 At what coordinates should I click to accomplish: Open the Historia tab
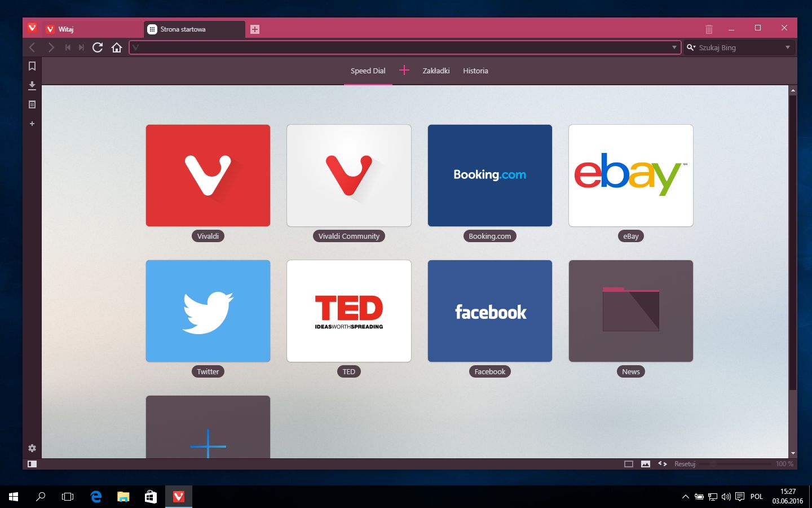pyautogui.click(x=475, y=71)
